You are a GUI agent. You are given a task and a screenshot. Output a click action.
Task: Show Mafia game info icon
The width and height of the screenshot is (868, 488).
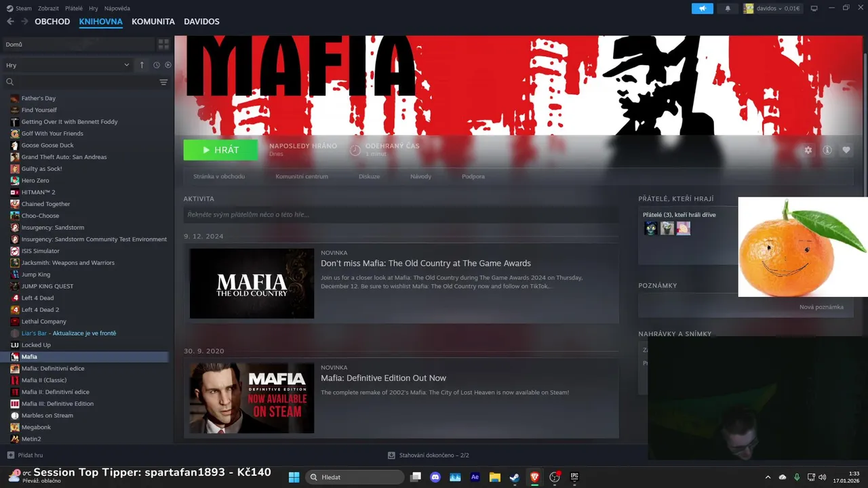click(x=827, y=150)
